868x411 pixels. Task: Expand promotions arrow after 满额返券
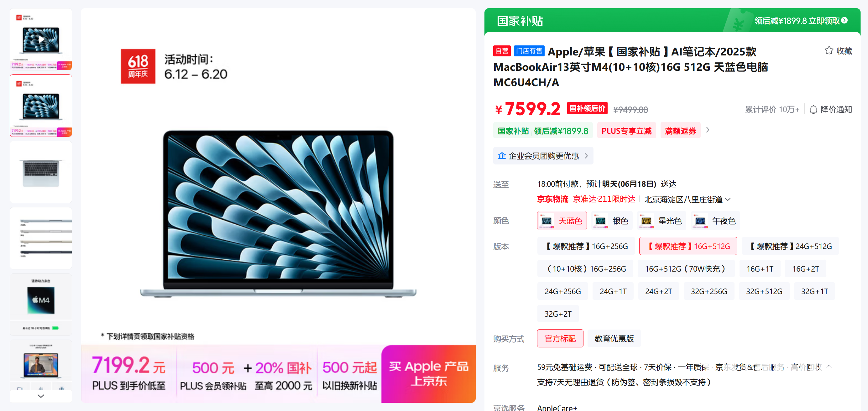point(708,130)
